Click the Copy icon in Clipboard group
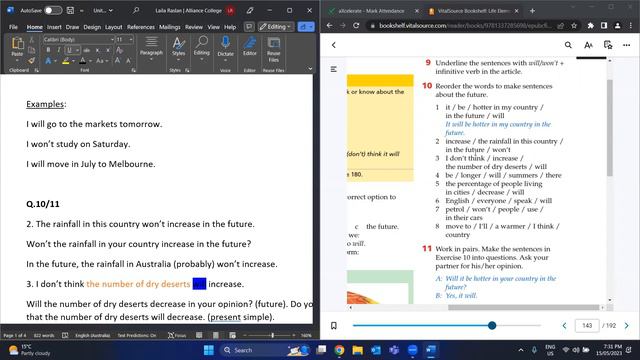The image size is (640, 360). coord(31,50)
